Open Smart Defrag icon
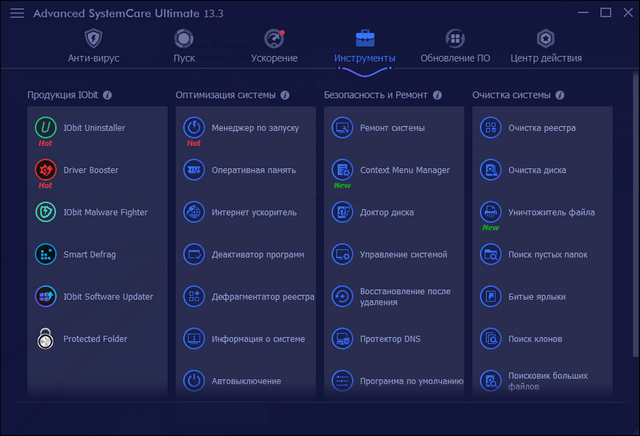 pyautogui.click(x=46, y=254)
